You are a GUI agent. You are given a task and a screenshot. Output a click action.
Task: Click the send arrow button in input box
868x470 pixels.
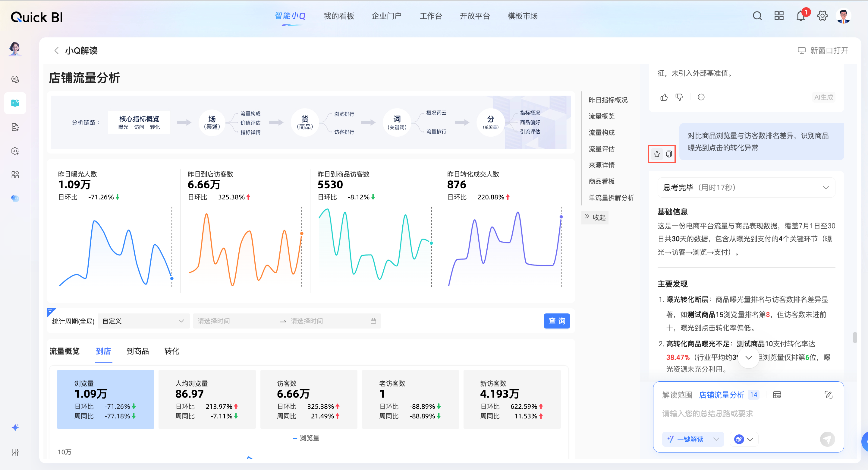pos(827,439)
